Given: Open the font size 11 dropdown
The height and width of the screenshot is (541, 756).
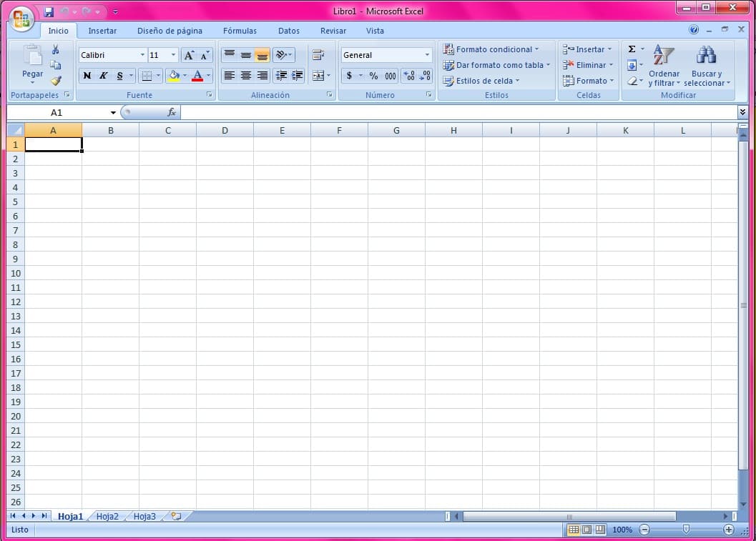Looking at the screenshot, I should coord(174,55).
